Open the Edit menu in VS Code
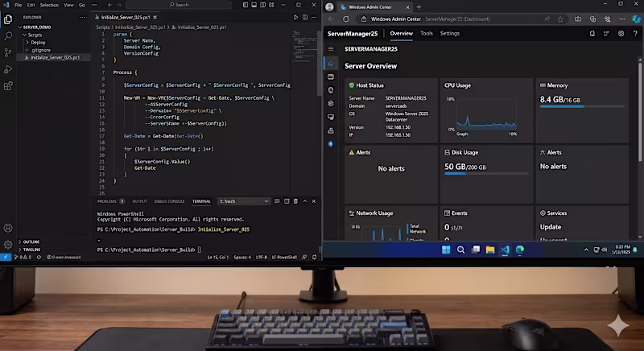 click(x=31, y=5)
